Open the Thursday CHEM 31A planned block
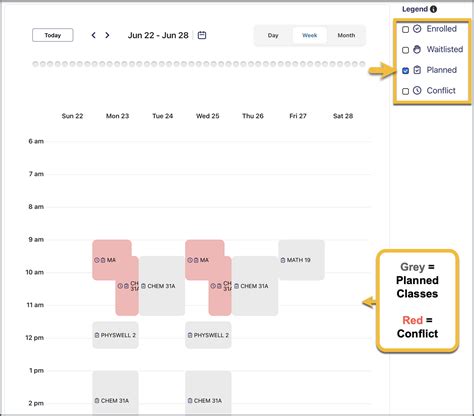The image size is (474, 416). coord(255,286)
